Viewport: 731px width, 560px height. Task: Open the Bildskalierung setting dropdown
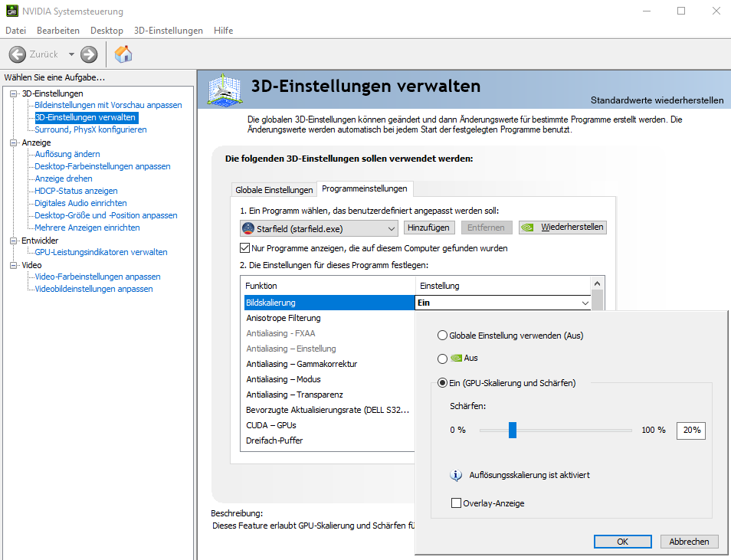click(585, 303)
